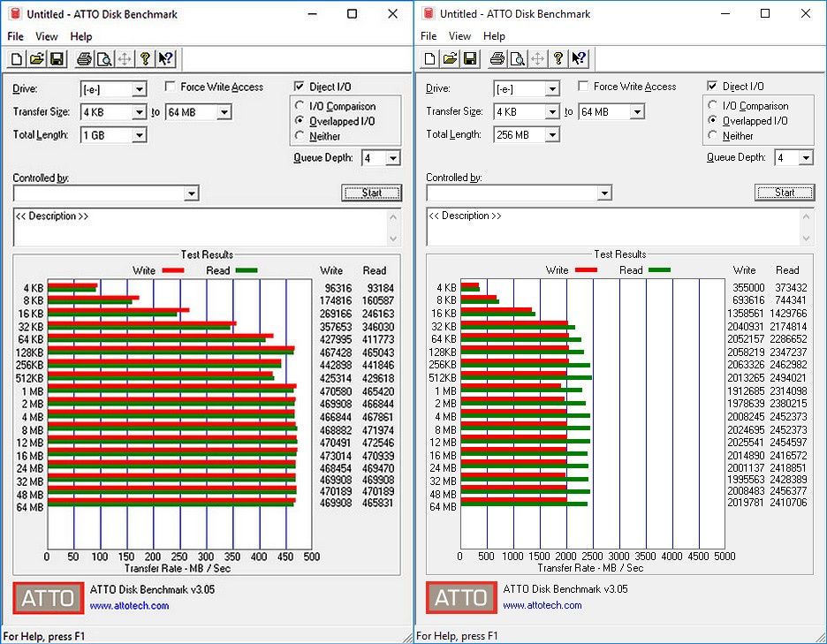
Task: Click Print icon in left window toolbar
Action: pyautogui.click(x=84, y=58)
